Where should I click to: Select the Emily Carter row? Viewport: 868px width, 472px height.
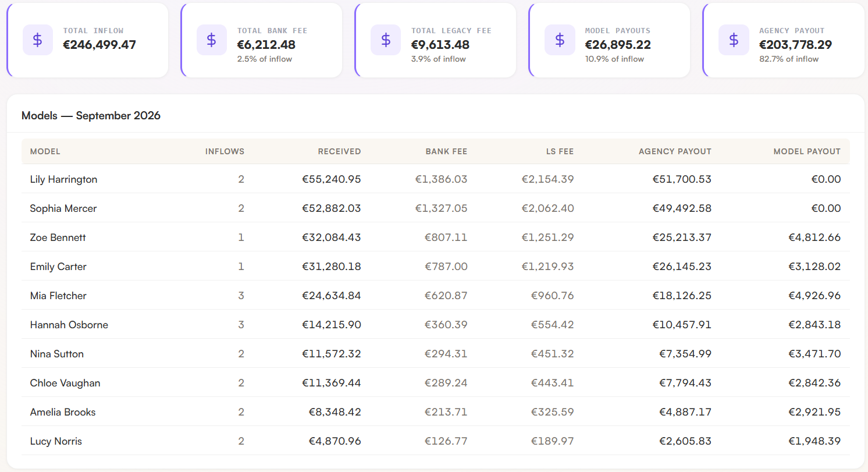[x=435, y=267]
